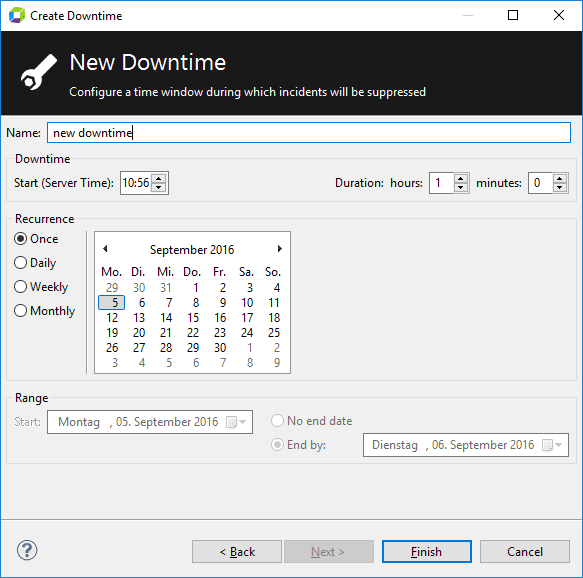Click the help question mark icon
Image resolution: width=583 pixels, height=578 pixels.
[27, 550]
